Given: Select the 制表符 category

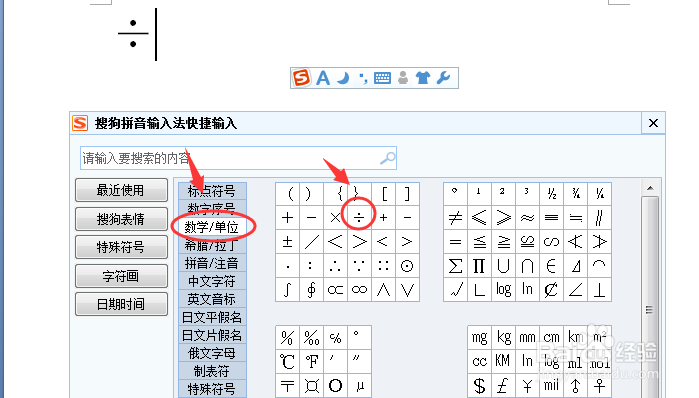Looking at the screenshot, I should [212, 371].
